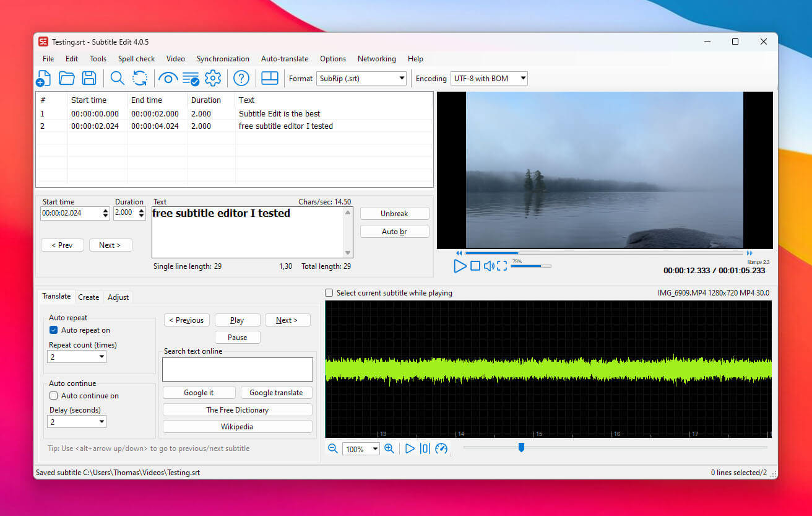
Task: Click the waveform center-on-position bracket icon
Action: click(425, 448)
